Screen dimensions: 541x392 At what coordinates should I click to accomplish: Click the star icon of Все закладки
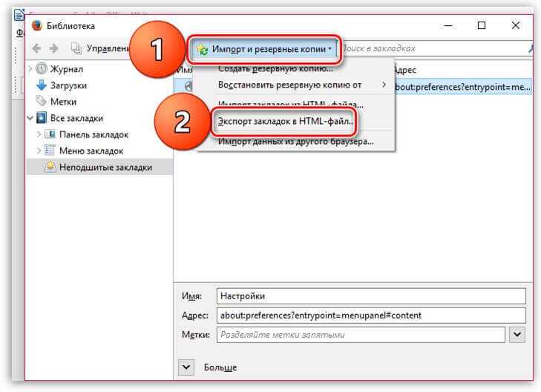click(42, 117)
